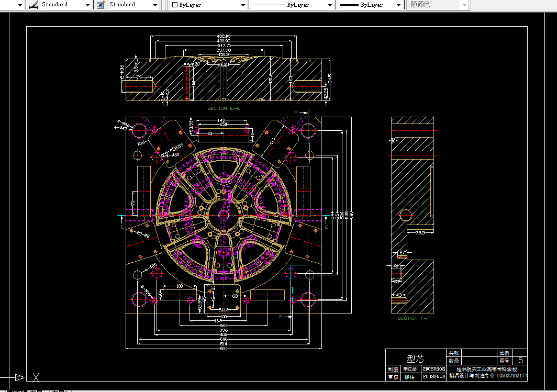This screenshot has height=392, width=557.
Task: Click the left E section marker
Action: pos(122,227)
